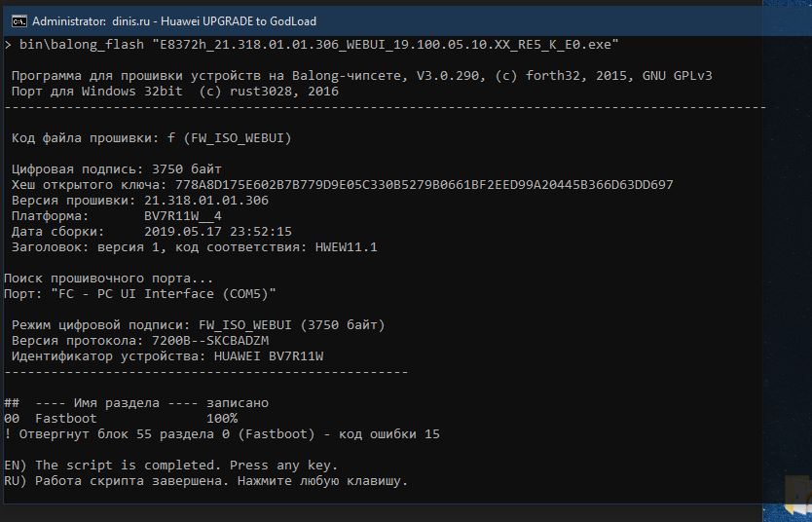Image resolution: width=812 pixels, height=522 pixels.
Task: Click the protocol version 7200B--SKCBADZM
Action: [x=210, y=341]
